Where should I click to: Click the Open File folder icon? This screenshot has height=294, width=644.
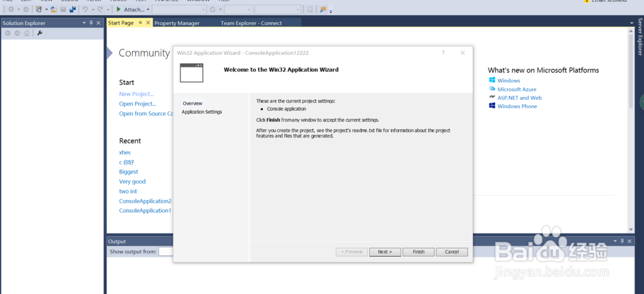pos(54,10)
